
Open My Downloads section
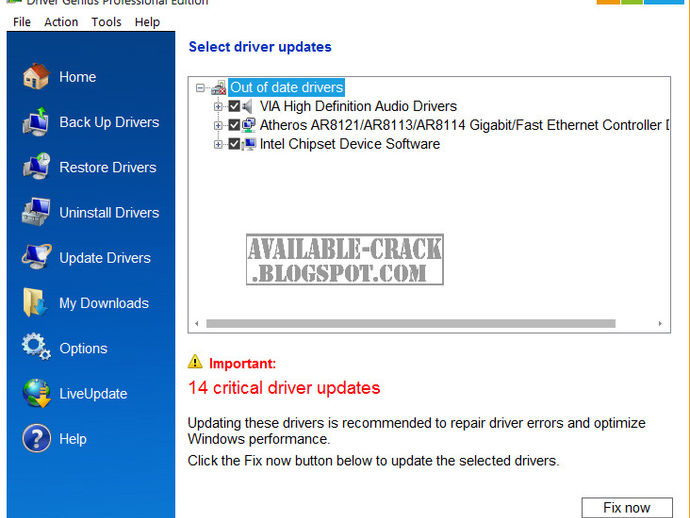pos(104,303)
